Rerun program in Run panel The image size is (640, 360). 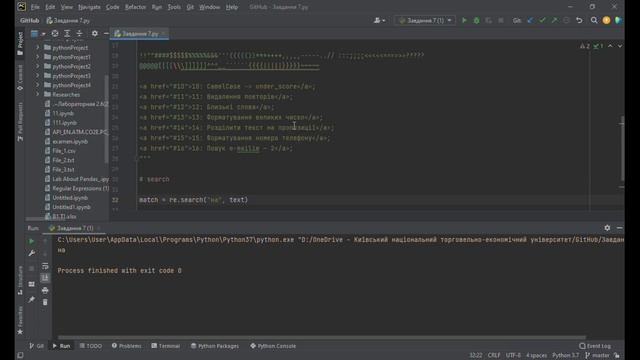[31, 241]
